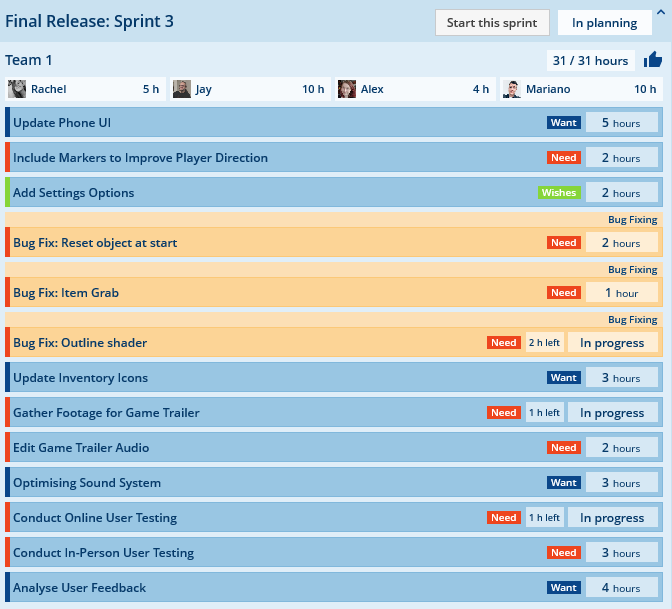Viewport: 672px width, 609px height.
Task: Edit 3 hours estimate on Update Inventory Icons
Action: 621,378
